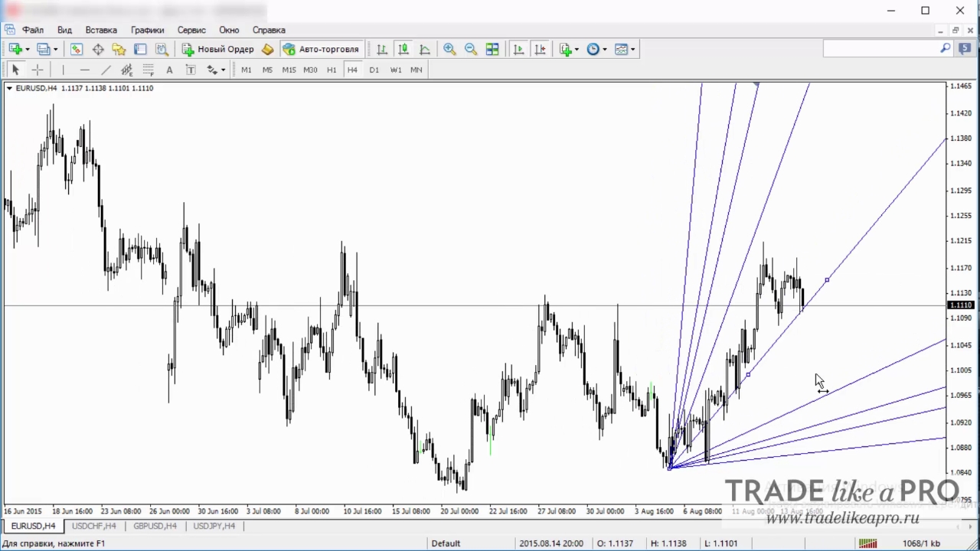Select the trendline drawing tool
The width and height of the screenshot is (980, 551).
point(106,70)
